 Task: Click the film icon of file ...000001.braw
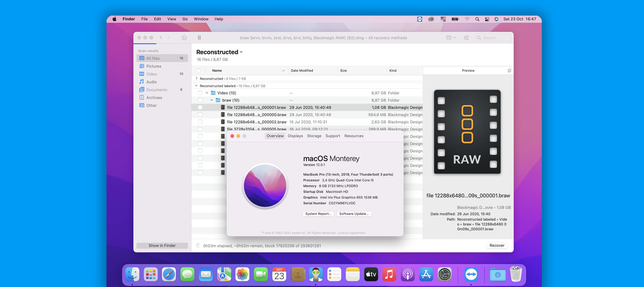point(223,107)
